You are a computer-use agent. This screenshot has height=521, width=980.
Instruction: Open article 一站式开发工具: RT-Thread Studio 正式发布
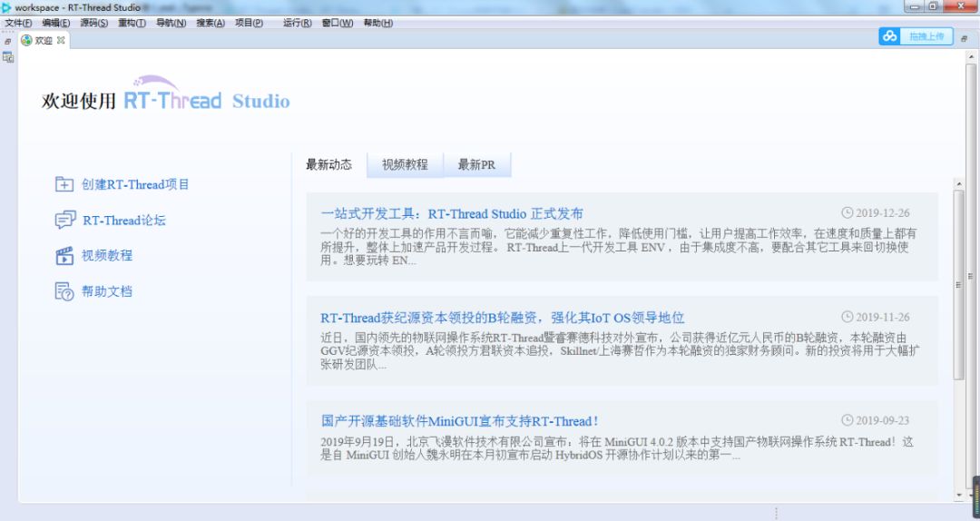click(x=452, y=213)
